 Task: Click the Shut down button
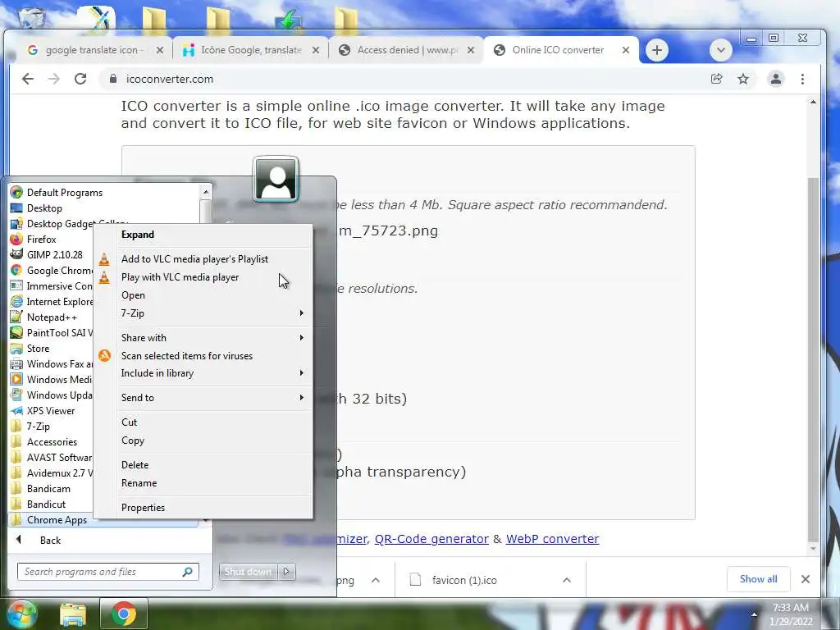(x=248, y=572)
